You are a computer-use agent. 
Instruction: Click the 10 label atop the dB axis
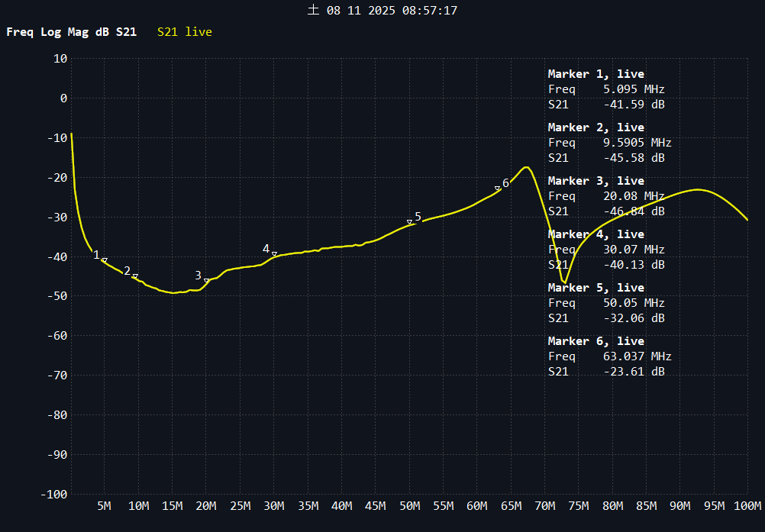coord(60,58)
